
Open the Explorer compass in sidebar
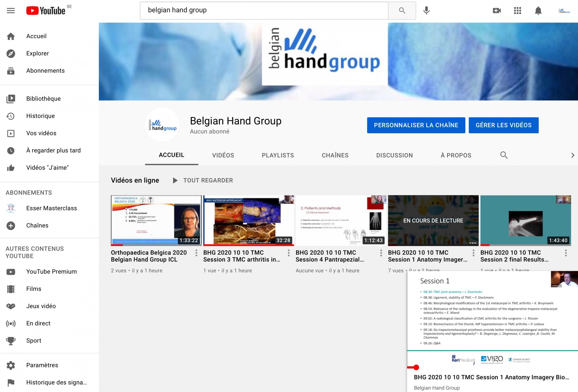point(11,53)
